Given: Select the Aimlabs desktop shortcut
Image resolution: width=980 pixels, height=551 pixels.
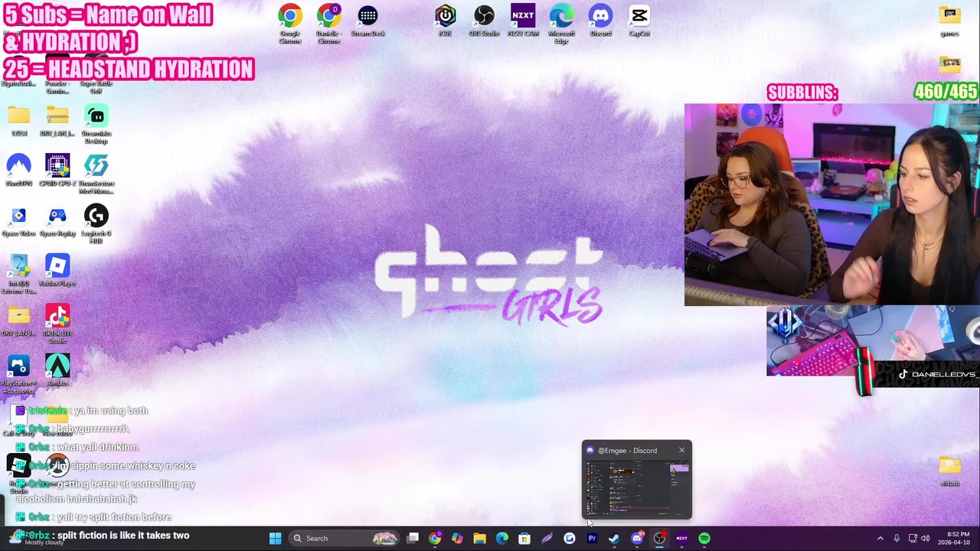Looking at the screenshot, I should pyautogui.click(x=57, y=370).
